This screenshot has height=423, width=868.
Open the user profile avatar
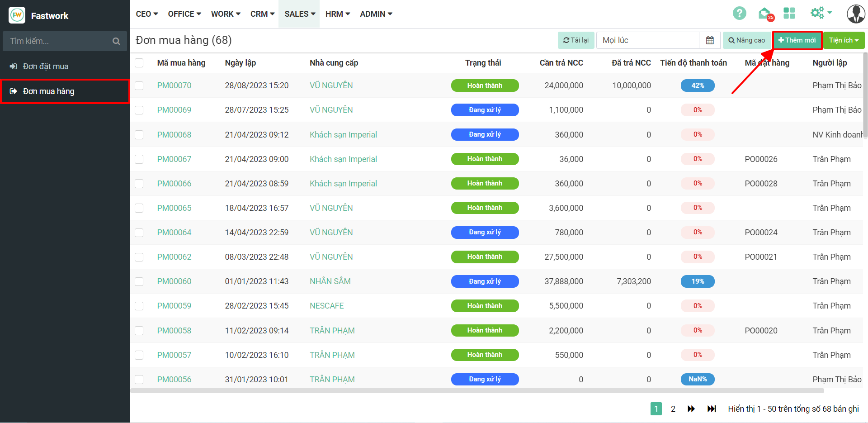[855, 14]
